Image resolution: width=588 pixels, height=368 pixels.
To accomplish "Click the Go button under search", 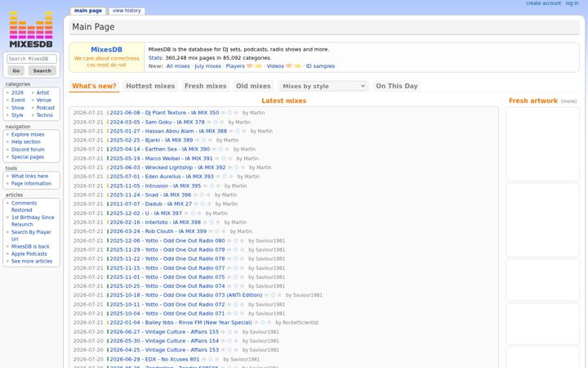I will [16, 70].
